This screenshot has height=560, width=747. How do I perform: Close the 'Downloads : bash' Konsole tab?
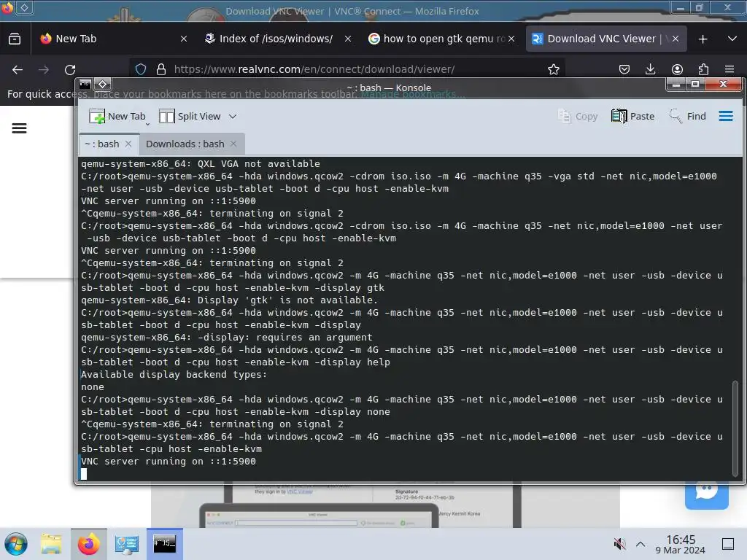(233, 144)
